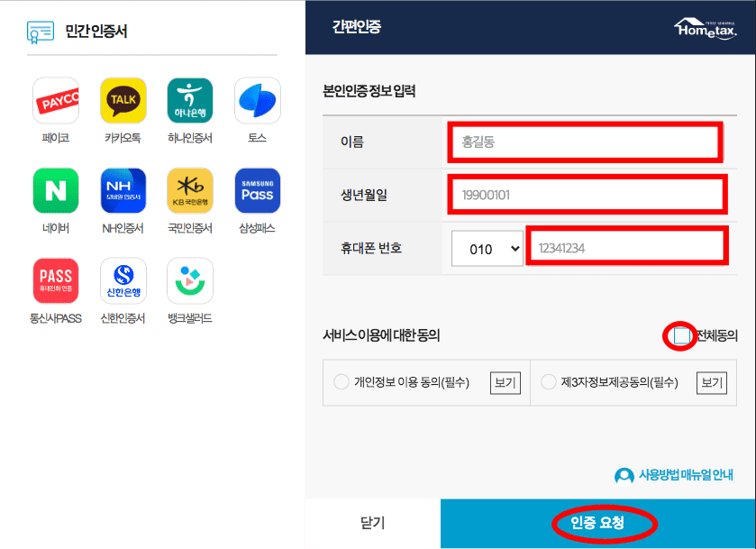The image size is (756, 549).
Task: Click the 인증 요청 button
Action: tap(597, 523)
